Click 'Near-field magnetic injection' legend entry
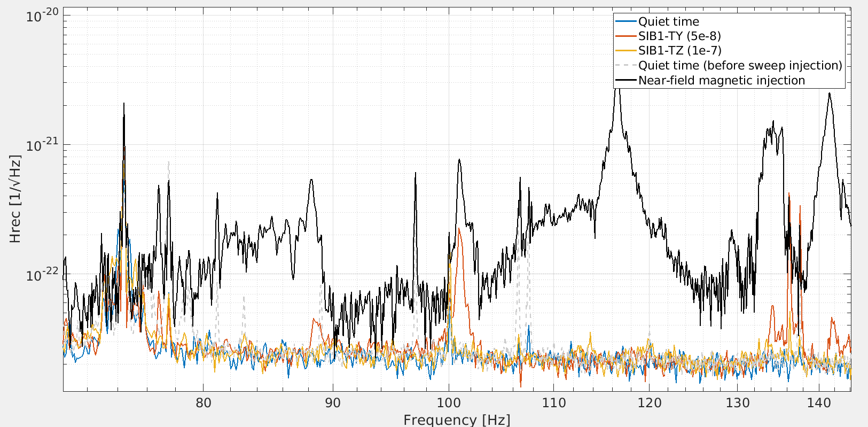Viewport: 868px width, 427px height. coord(722,80)
